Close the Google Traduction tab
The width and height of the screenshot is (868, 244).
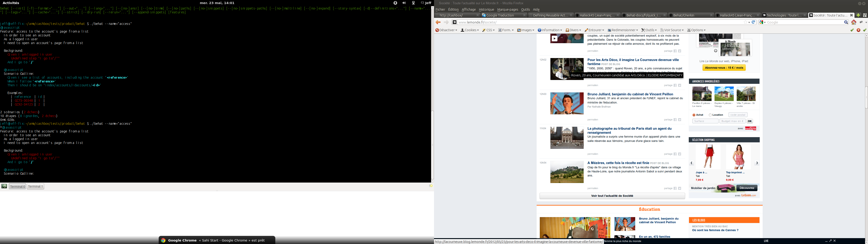coord(524,15)
